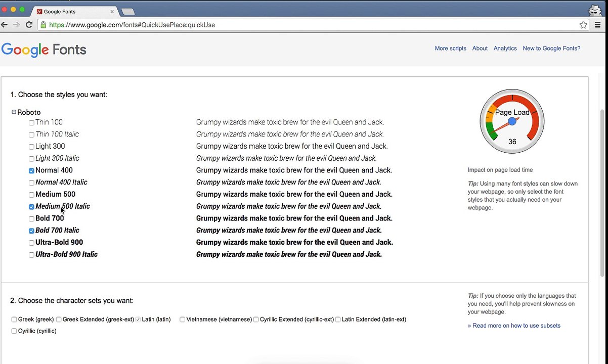The width and height of the screenshot is (608, 364).
Task: Open the About link
Action: [480, 49]
